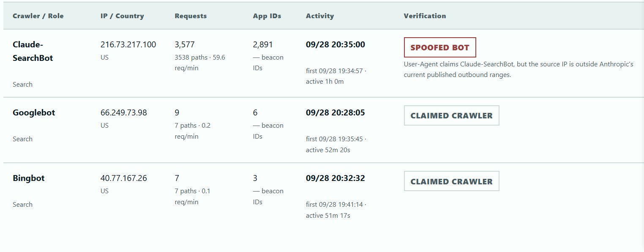Sort by the Crawler / Role column header
This screenshot has height=252, width=644.
tap(38, 16)
